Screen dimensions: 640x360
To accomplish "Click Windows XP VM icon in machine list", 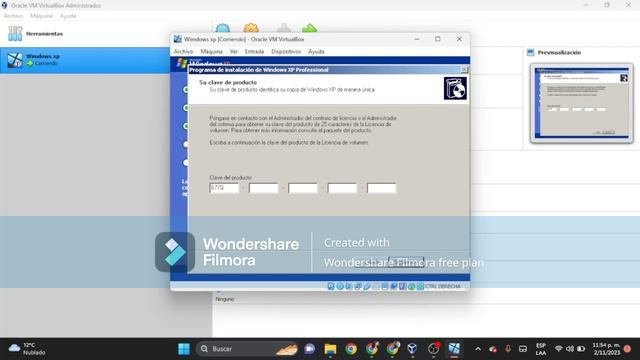I will [x=15, y=60].
